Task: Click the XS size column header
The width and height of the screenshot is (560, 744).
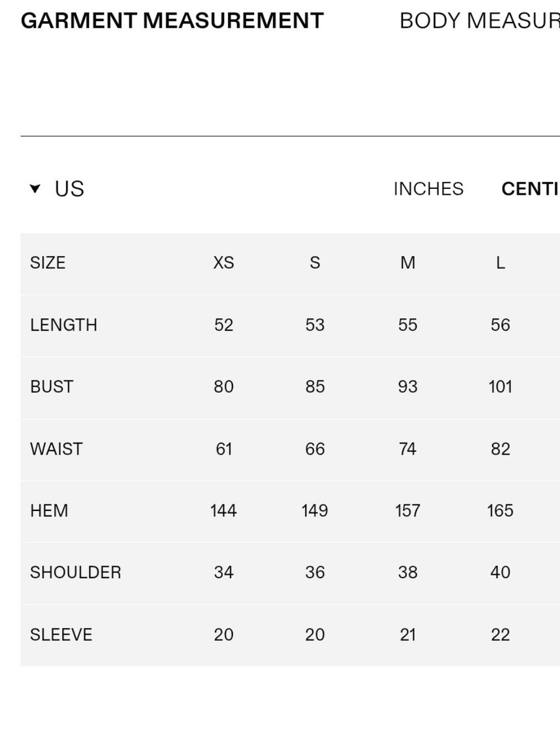Action: 223,263
